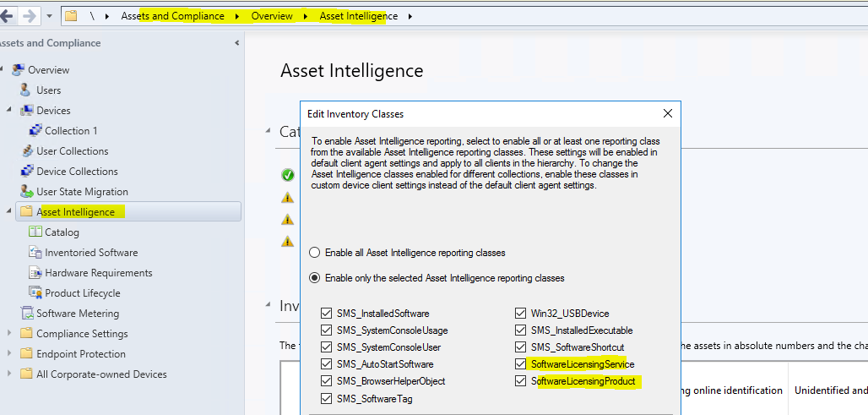Expand the Endpoint Protection node
The height and width of the screenshot is (415, 868).
pos(9,353)
